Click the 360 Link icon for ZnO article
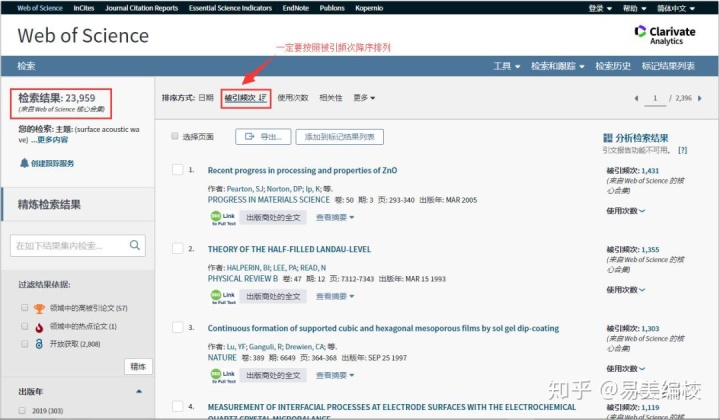This screenshot has height=420, width=720. pos(223,218)
